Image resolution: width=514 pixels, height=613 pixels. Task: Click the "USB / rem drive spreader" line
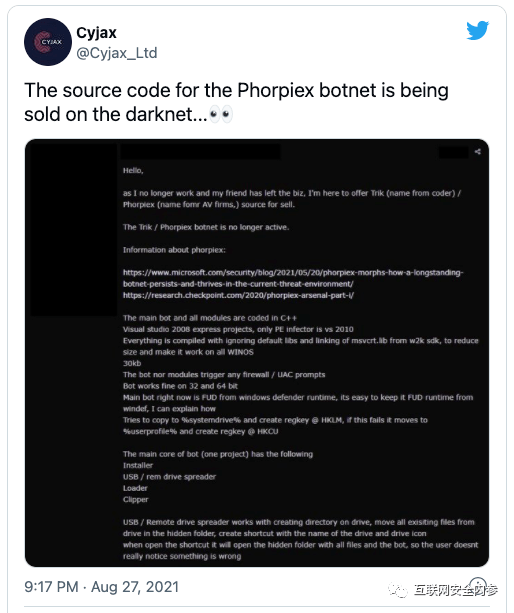pos(169,477)
